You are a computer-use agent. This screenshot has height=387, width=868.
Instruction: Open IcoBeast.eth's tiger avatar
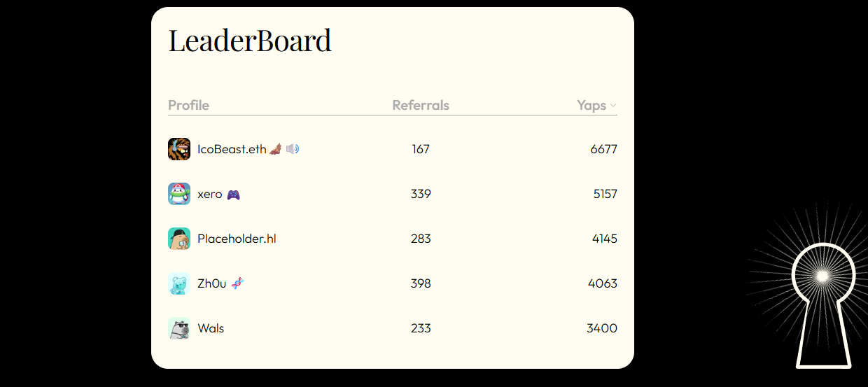(x=179, y=149)
